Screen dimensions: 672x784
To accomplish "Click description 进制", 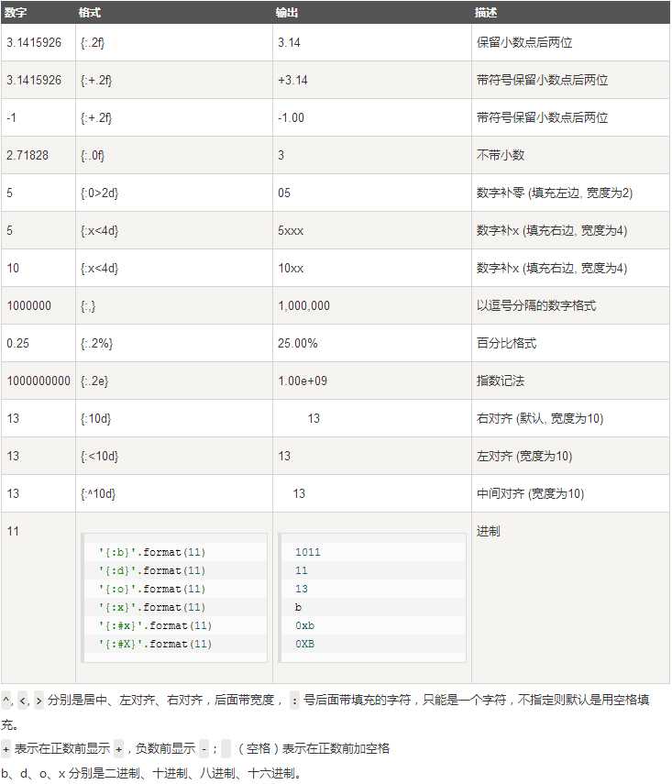I will pos(489,531).
